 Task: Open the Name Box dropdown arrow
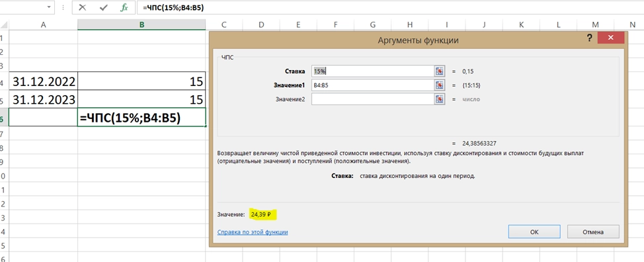coord(50,7)
